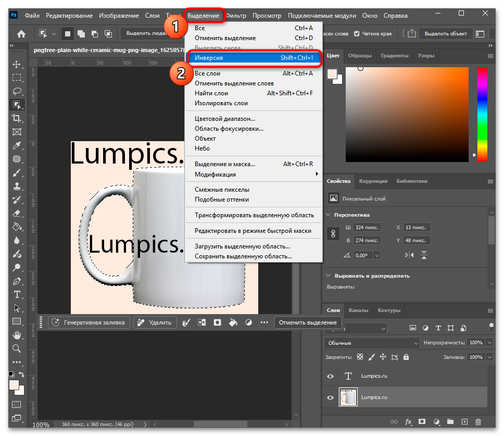Select the Crop tool
The image size is (504, 436).
click(17, 118)
